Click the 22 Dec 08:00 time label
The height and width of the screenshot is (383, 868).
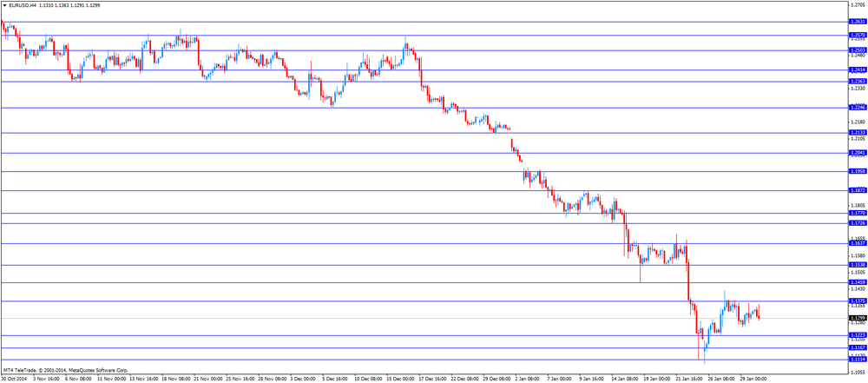[x=464, y=380]
